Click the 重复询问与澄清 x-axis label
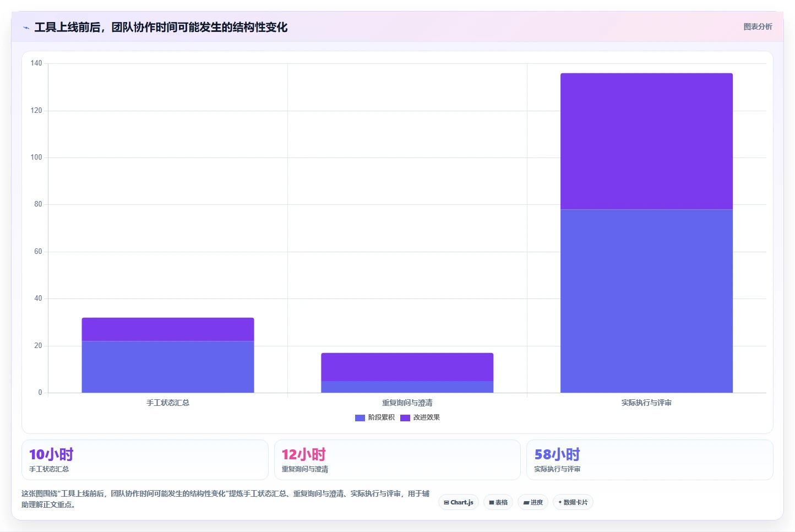The image size is (795, 532). [x=407, y=403]
